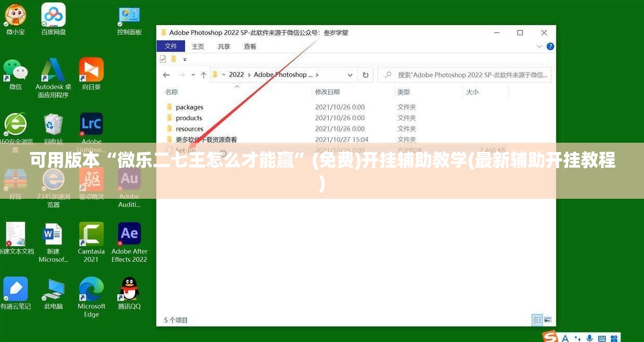Select the packages folder
Viewport: 644px width, 342px height.
pos(190,107)
